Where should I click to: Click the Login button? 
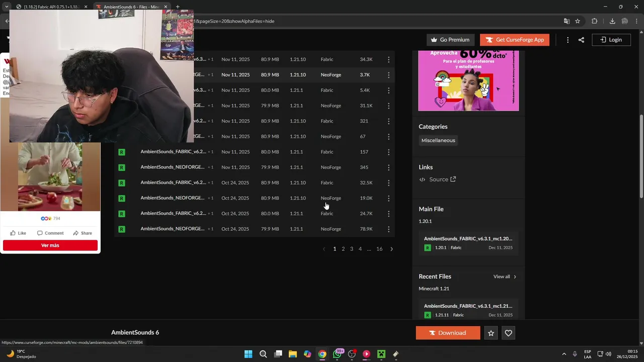click(611, 40)
